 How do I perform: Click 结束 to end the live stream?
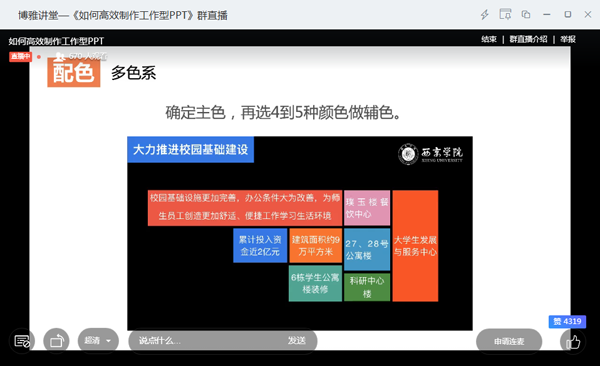point(489,39)
